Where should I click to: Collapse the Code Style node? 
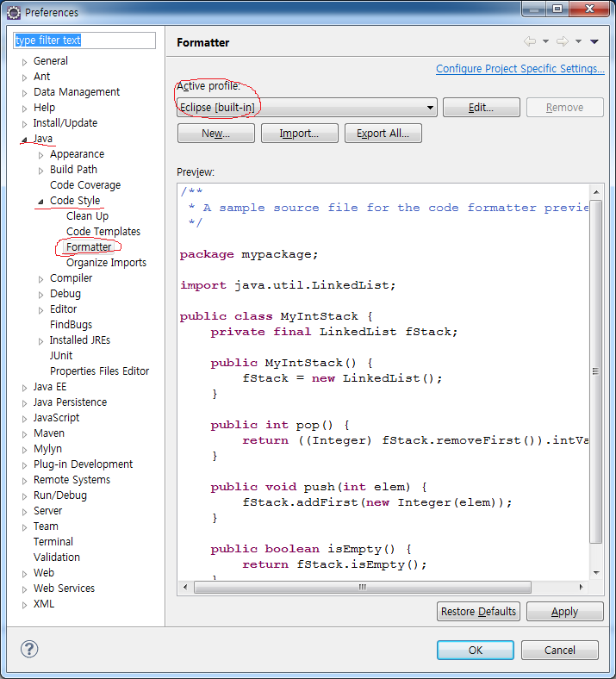click(40, 202)
